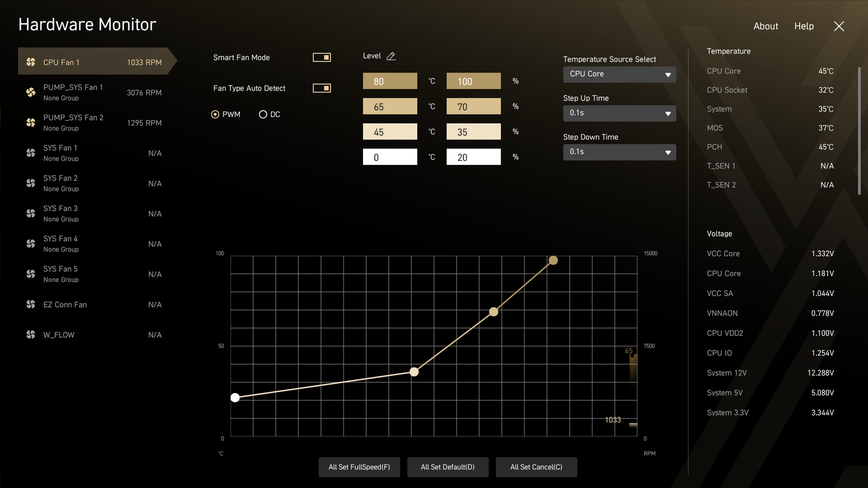Select the CPU Fan 1 tab
The image size is (868, 488).
coord(98,61)
